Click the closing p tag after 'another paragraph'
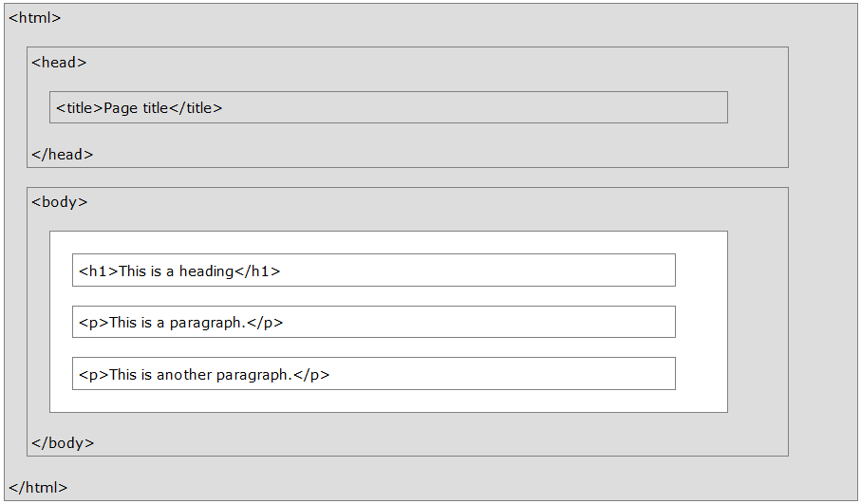 [311, 374]
